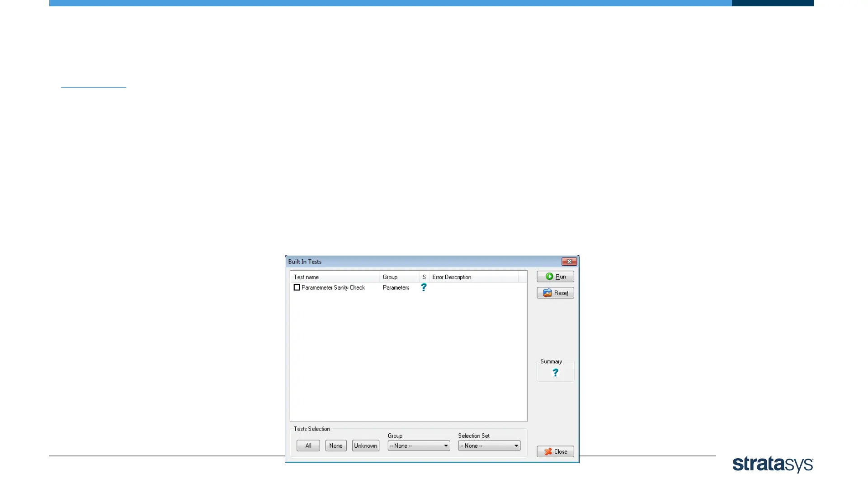Screen dimensions: 868x488
Task: Click the S status column header
Action: click(424, 277)
